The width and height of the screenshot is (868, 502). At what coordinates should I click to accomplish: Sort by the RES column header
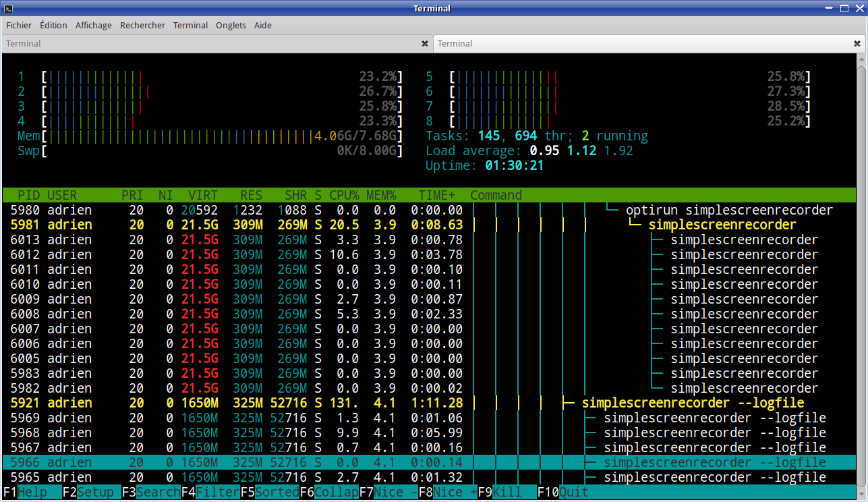point(251,195)
